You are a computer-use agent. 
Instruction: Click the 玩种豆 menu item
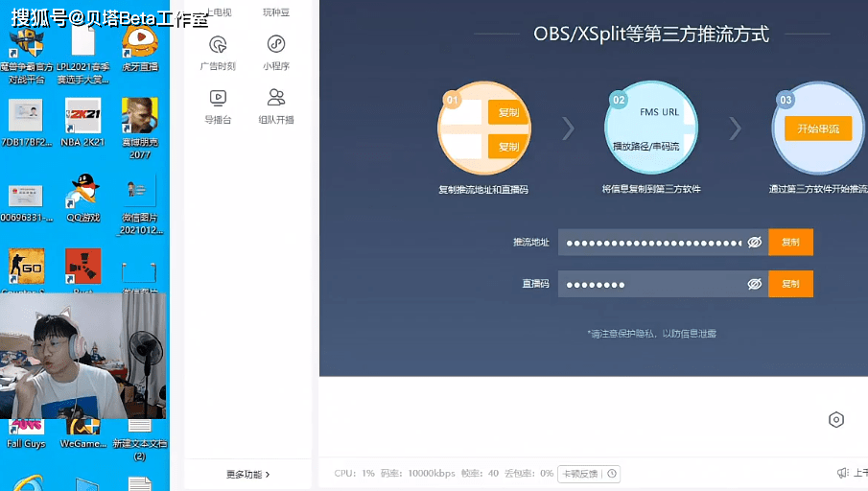(275, 12)
